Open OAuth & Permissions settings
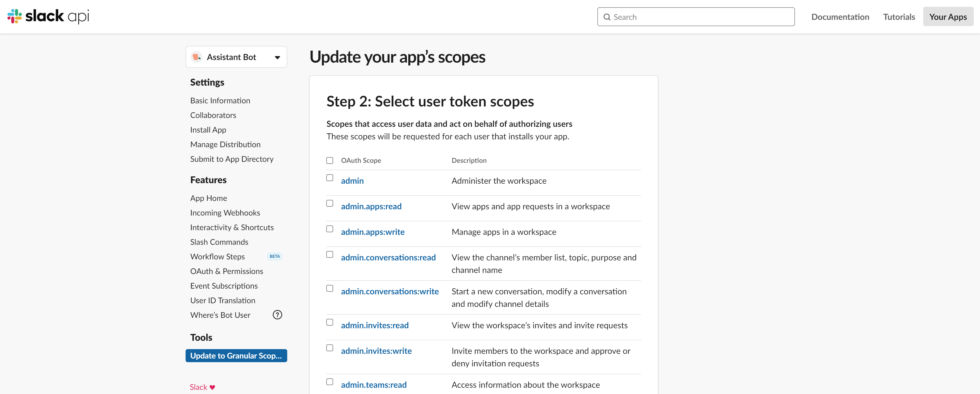The width and height of the screenshot is (980, 394). click(226, 271)
